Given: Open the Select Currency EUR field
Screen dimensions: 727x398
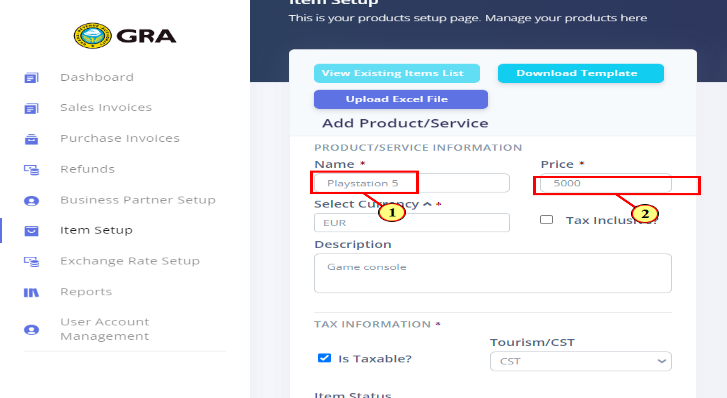Looking at the screenshot, I should point(412,223).
